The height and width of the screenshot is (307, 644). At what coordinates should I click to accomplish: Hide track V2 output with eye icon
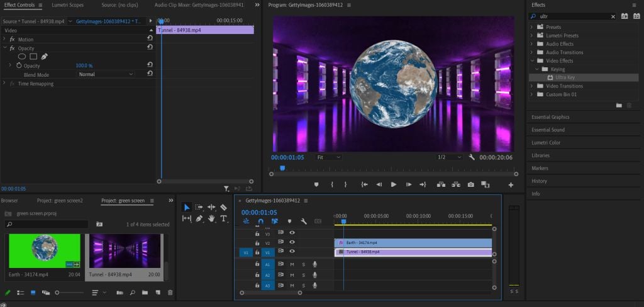point(292,242)
